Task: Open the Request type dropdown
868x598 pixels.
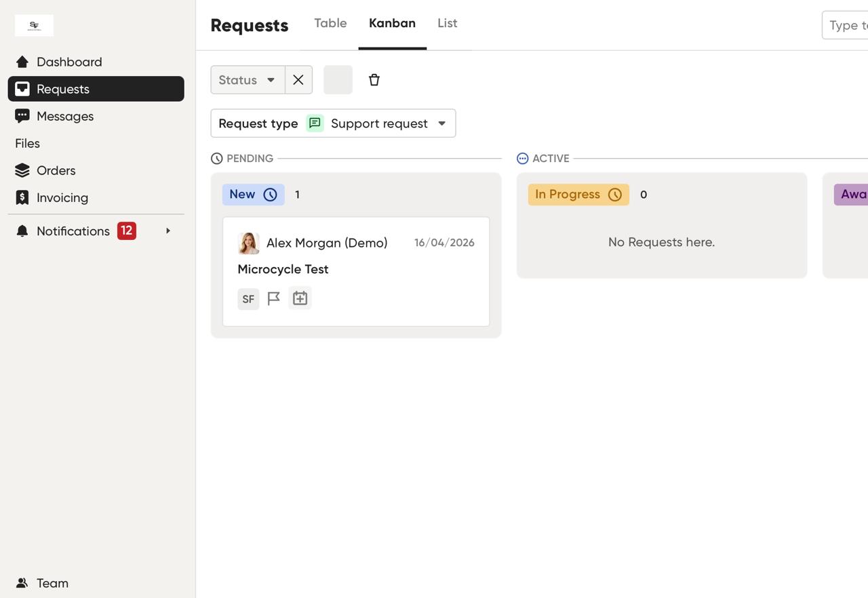Action: (x=334, y=123)
